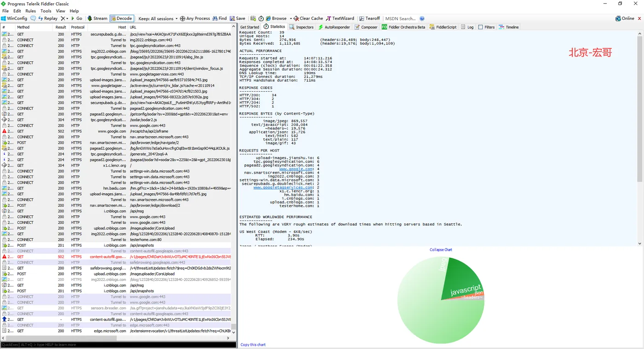Click the Remove sessions X button

63,18
